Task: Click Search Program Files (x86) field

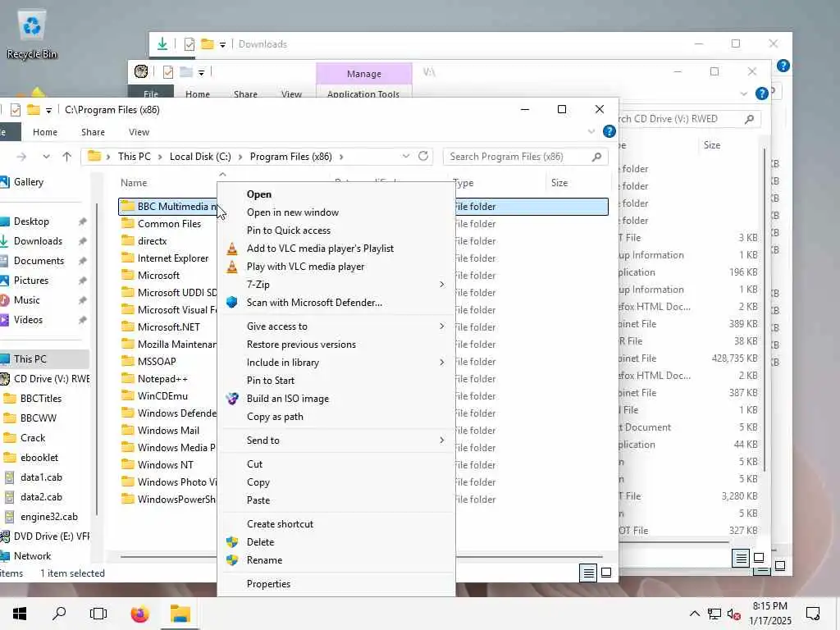Action: click(x=525, y=157)
